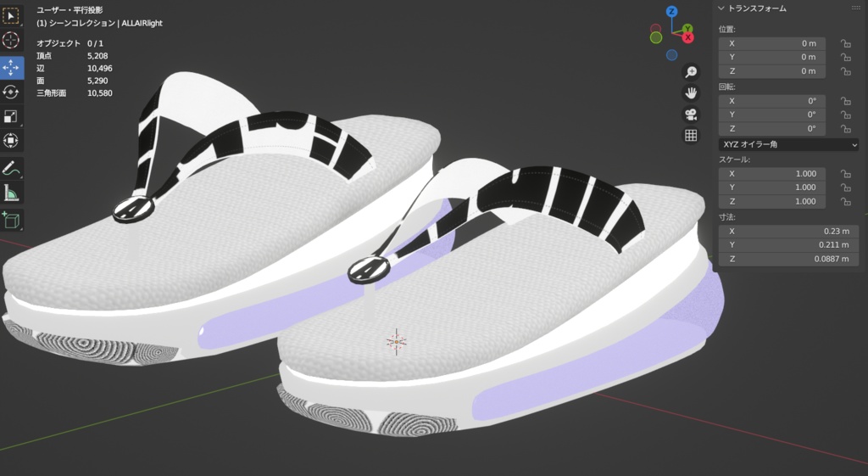The height and width of the screenshot is (476, 868).
Task: Lock the scale Y value
Action: (845, 188)
